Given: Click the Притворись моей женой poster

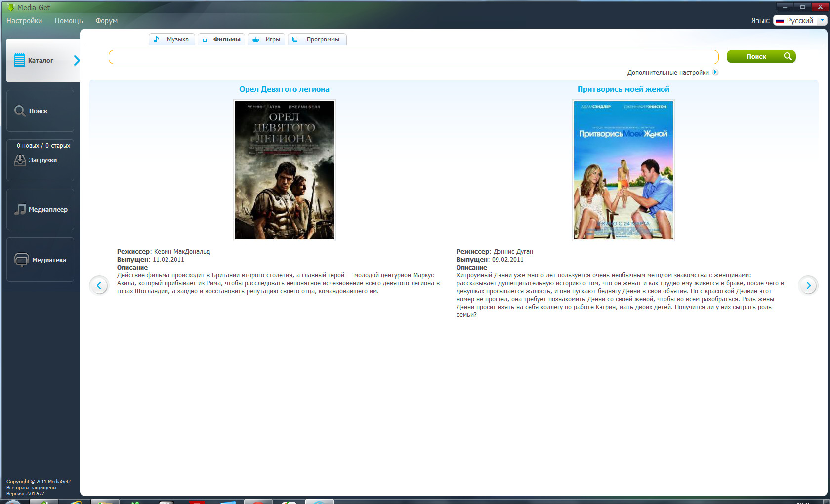Looking at the screenshot, I should click(x=623, y=170).
